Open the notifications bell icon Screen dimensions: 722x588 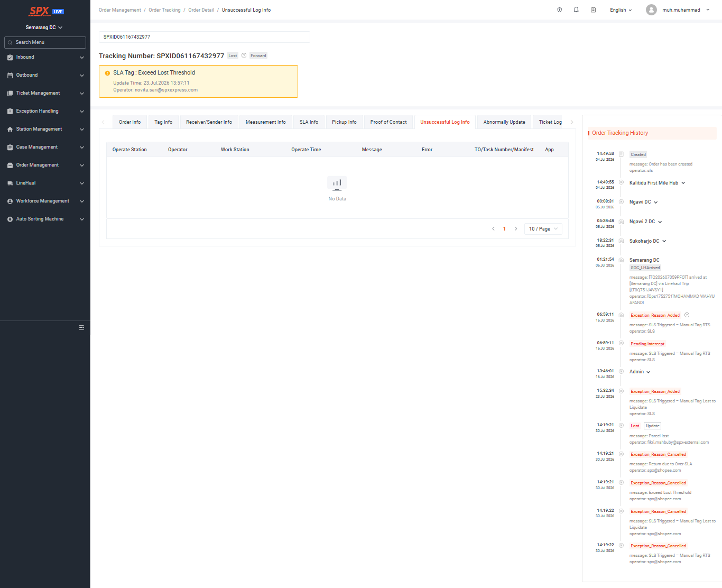pyautogui.click(x=576, y=10)
